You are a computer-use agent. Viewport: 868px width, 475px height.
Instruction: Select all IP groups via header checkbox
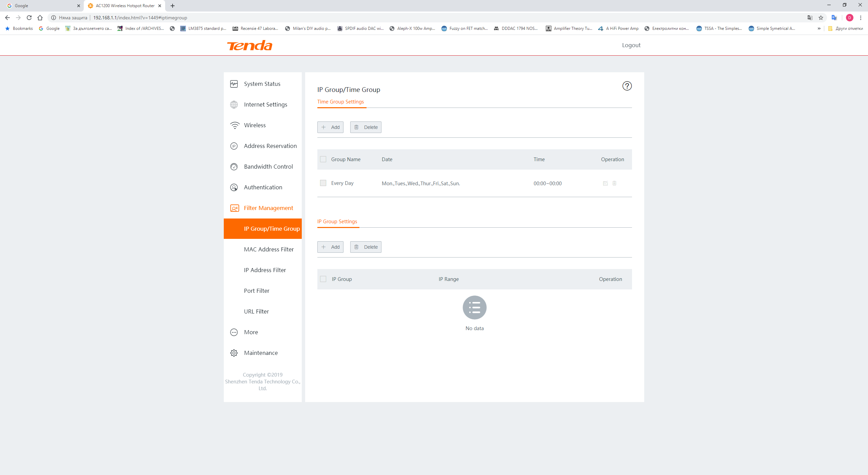coord(323,279)
